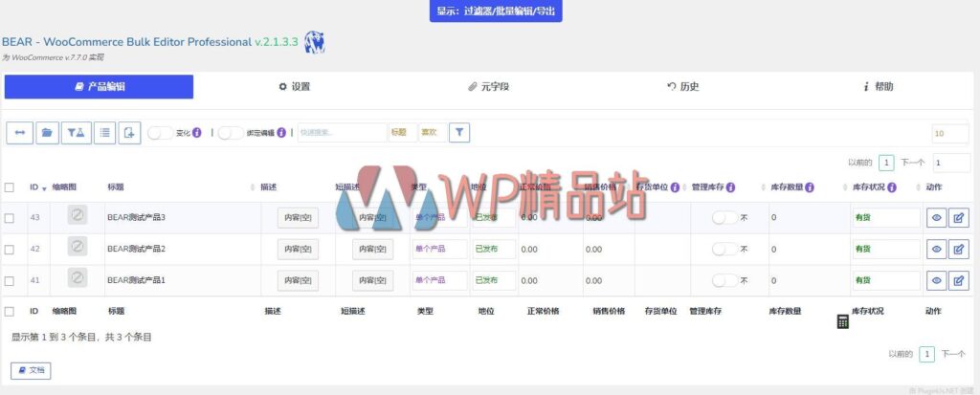Toggle the 绑定编辑 switch
Screen dimensions: 980x395
(231, 133)
